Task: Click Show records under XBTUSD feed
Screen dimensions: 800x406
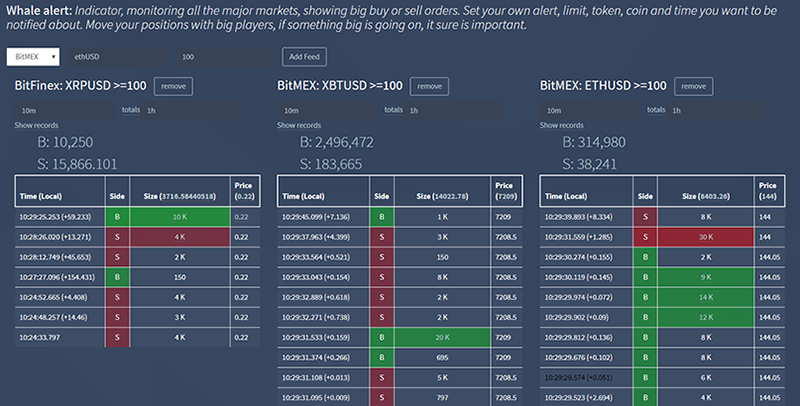Action: (299, 125)
